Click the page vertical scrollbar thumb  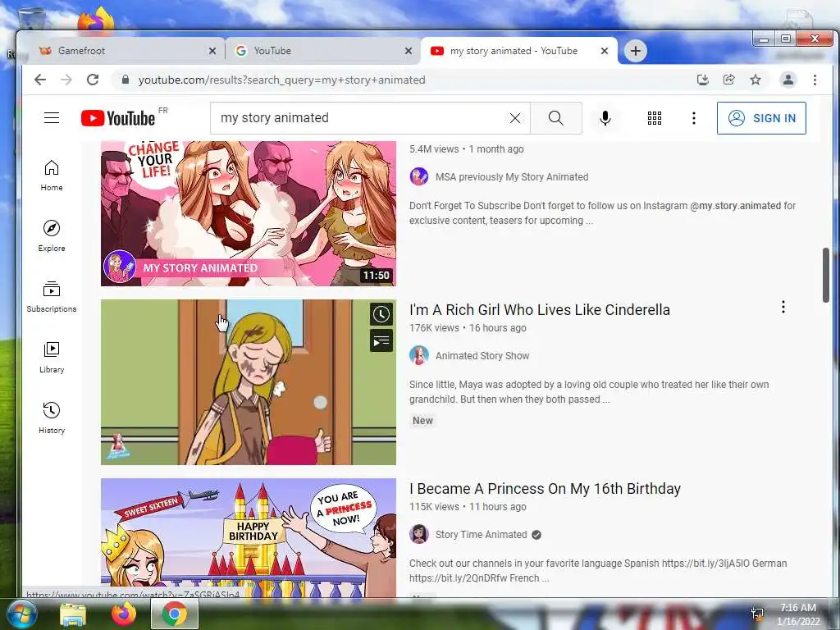[825, 276]
